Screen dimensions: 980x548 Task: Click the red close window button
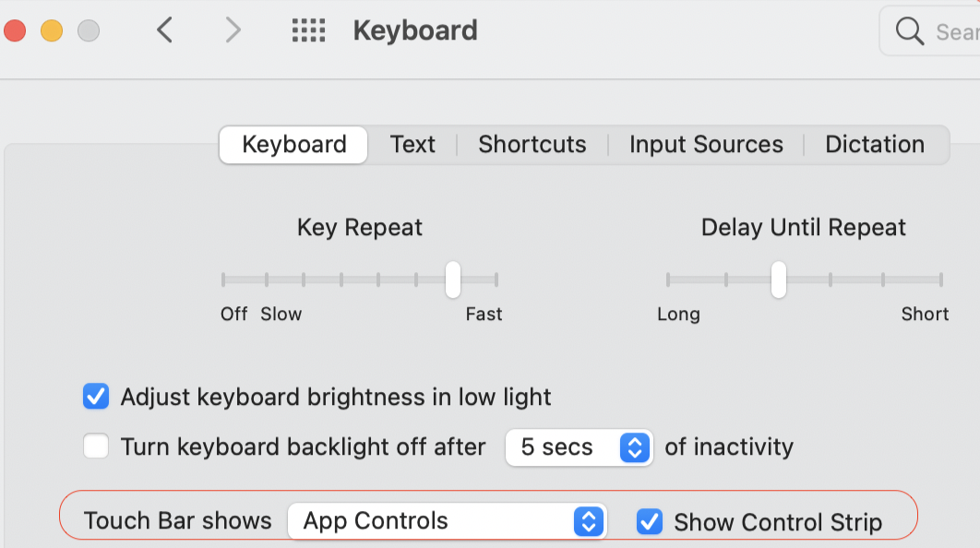click(x=15, y=30)
